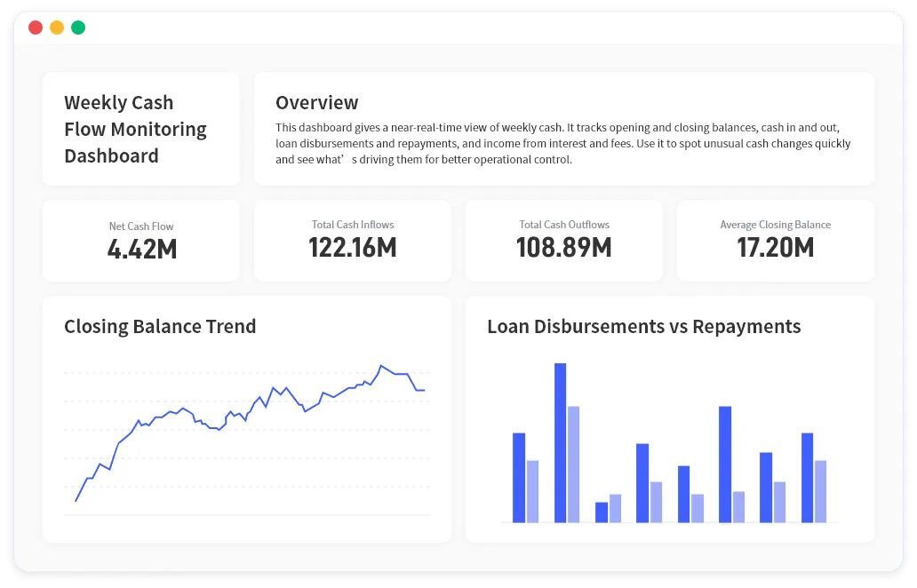This screenshot has width=917, height=588.
Task: Select the Net Cash Flow KPI card
Action: pyautogui.click(x=140, y=240)
